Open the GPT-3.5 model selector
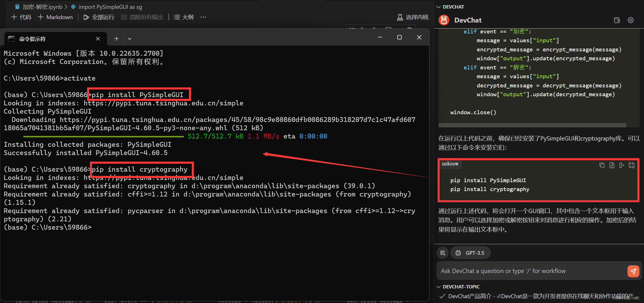Screen dimensions: 644x303 [470, 253]
